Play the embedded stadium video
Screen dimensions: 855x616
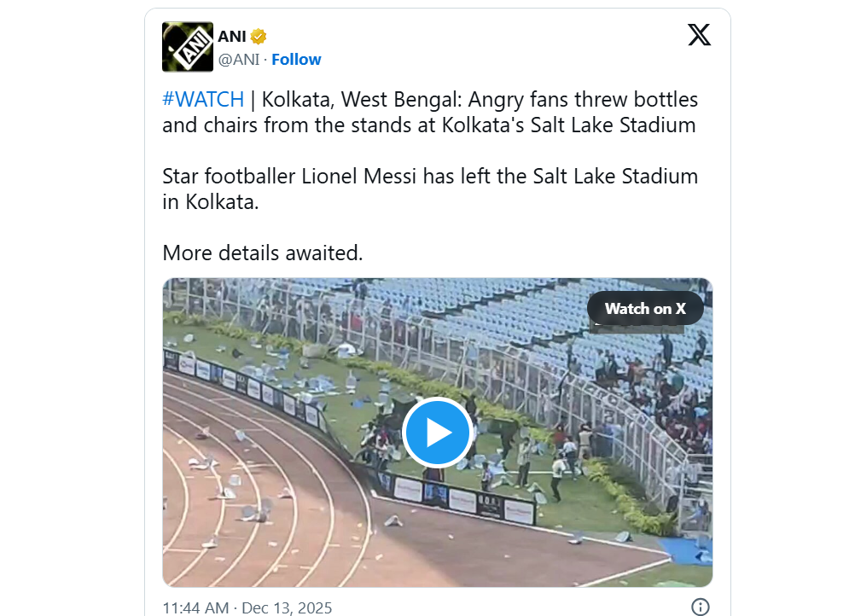(x=438, y=433)
